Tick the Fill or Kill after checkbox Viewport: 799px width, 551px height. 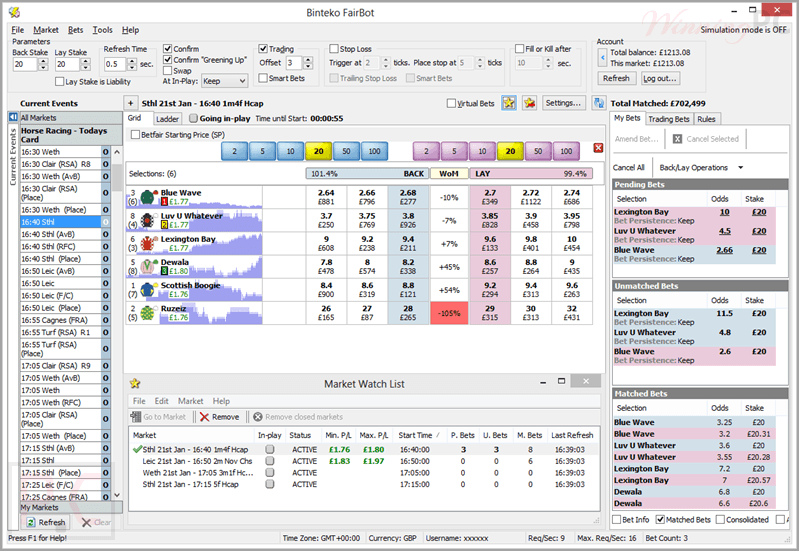point(519,49)
